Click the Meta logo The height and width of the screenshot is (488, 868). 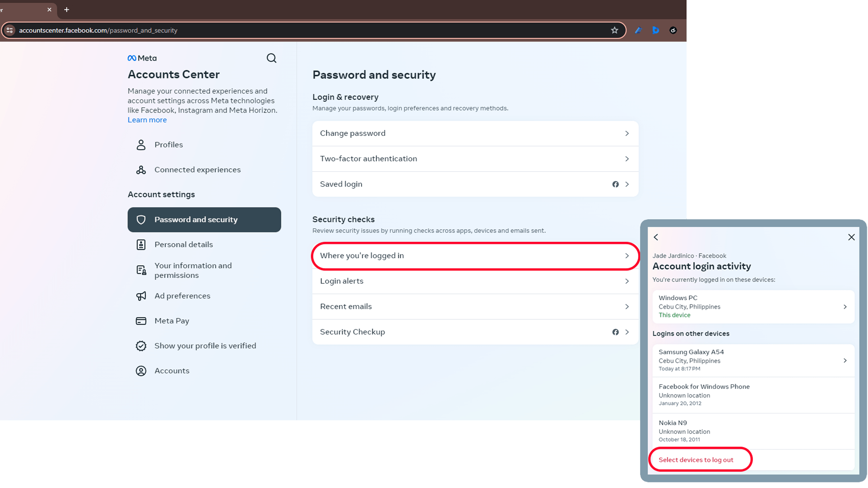tap(142, 58)
